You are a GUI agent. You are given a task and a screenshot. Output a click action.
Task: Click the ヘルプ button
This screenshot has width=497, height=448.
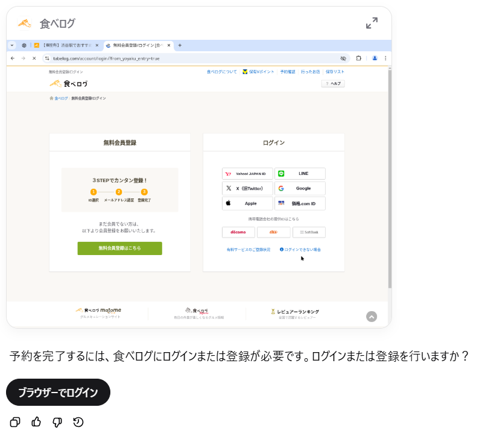[333, 84]
